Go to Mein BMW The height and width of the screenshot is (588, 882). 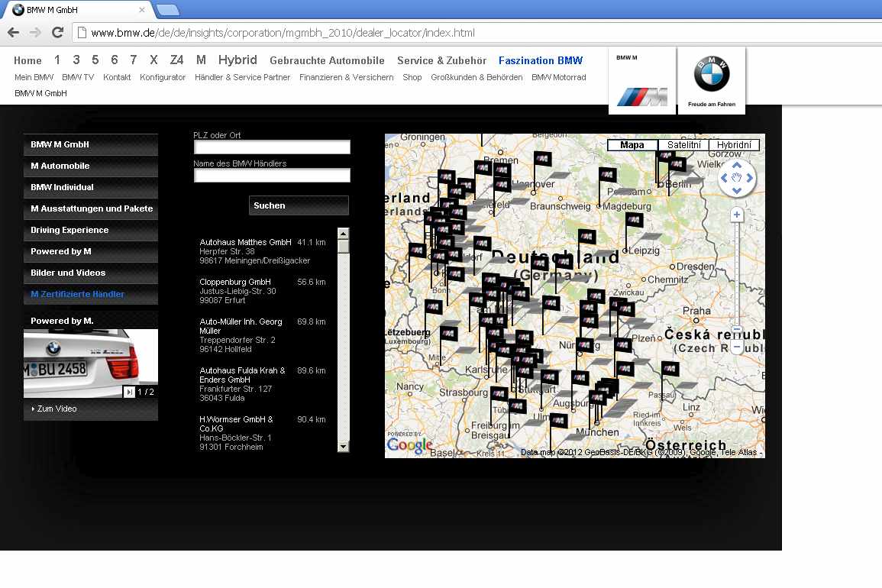pyautogui.click(x=34, y=77)
